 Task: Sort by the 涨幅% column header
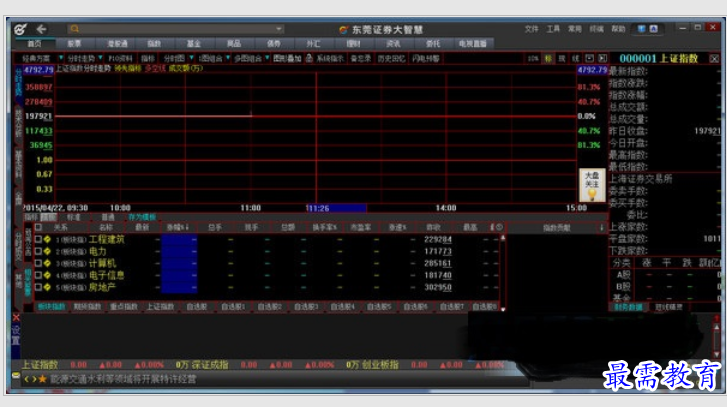coord(178,227)
